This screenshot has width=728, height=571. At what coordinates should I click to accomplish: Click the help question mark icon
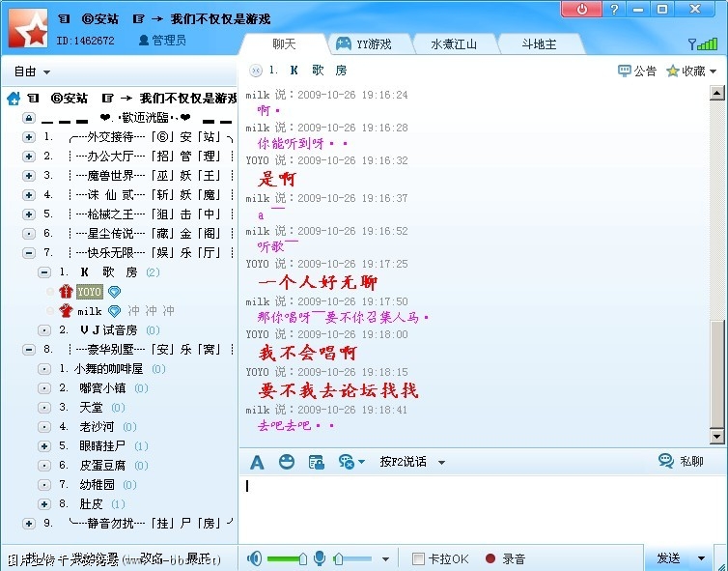(613, 9)
